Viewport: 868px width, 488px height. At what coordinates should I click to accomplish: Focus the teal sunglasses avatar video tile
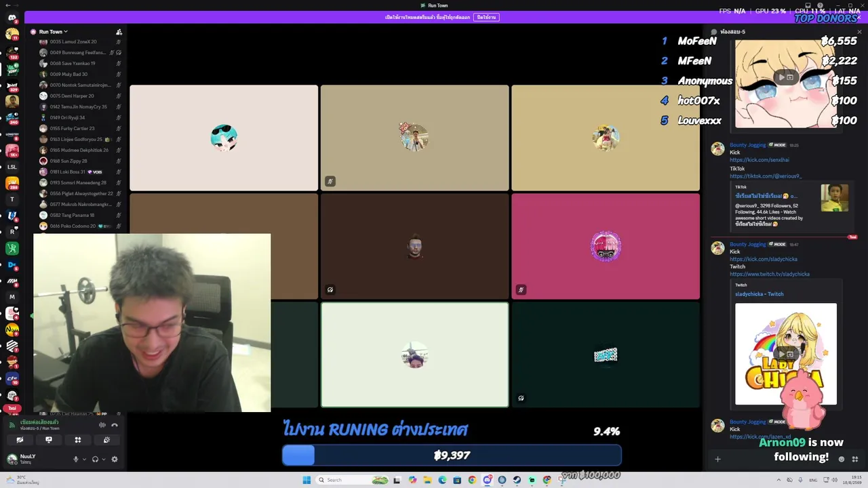(x=224, y=138)
